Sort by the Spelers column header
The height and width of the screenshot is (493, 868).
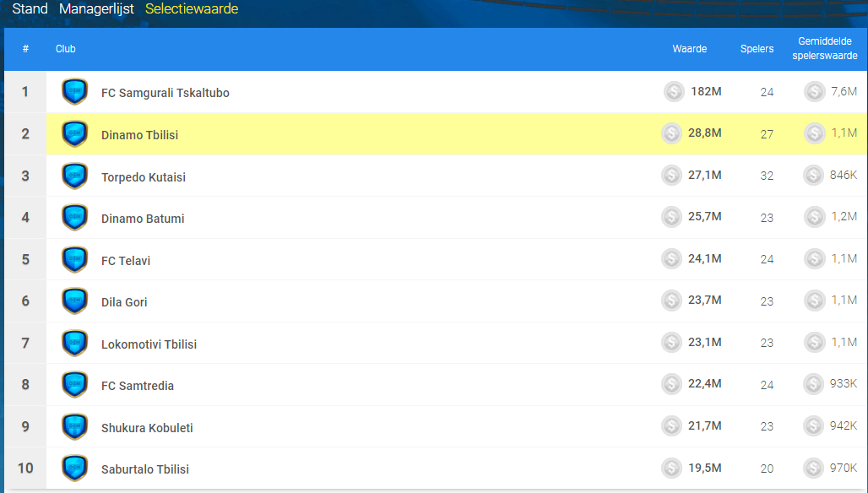[757, 49]
